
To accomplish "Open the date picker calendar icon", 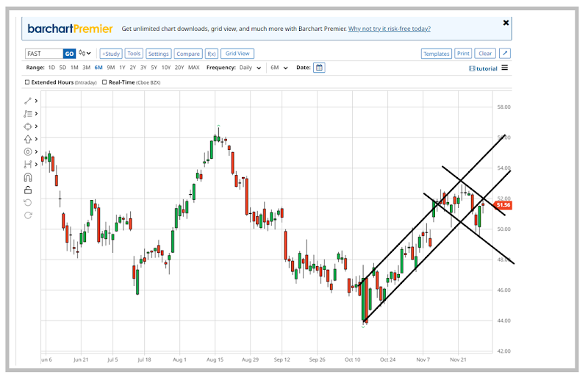I will [x=319, y=68].
